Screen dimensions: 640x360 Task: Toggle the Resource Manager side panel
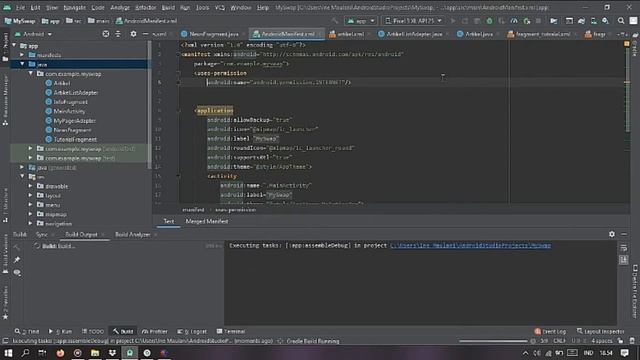[x=5, y=100]
